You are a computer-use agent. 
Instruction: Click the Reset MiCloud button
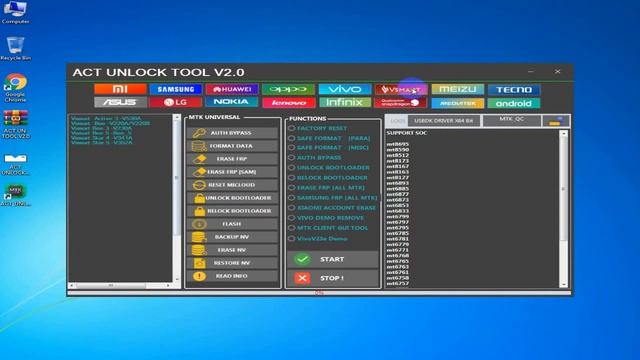pyautogui.click(x=232, y=185)
